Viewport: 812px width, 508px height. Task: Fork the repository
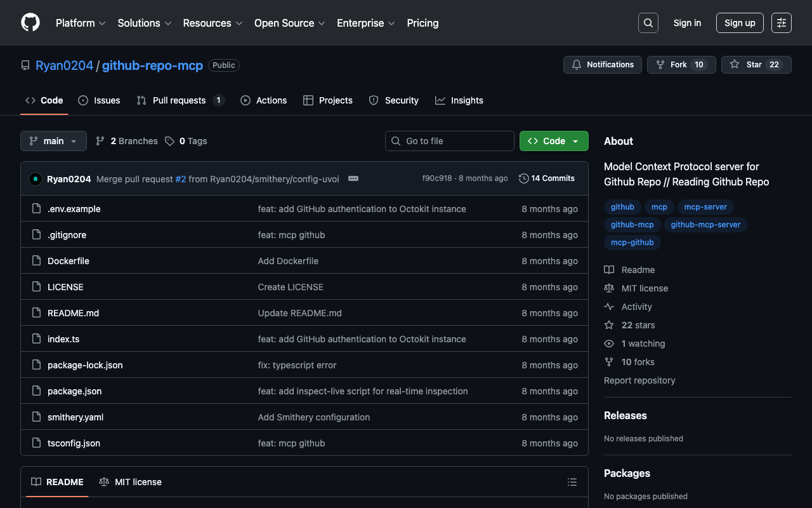(x=681, y=65)
